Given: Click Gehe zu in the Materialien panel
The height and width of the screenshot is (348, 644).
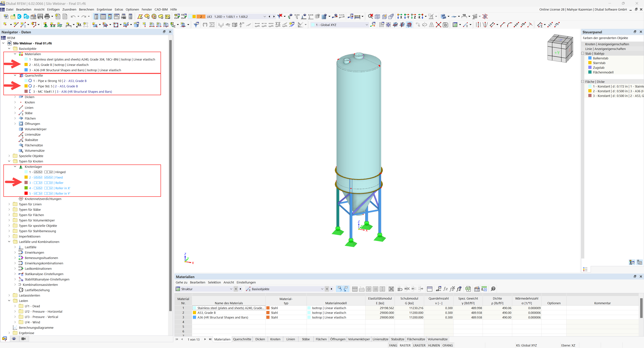Looking at the screenshot, I should [x=181, y=282].
